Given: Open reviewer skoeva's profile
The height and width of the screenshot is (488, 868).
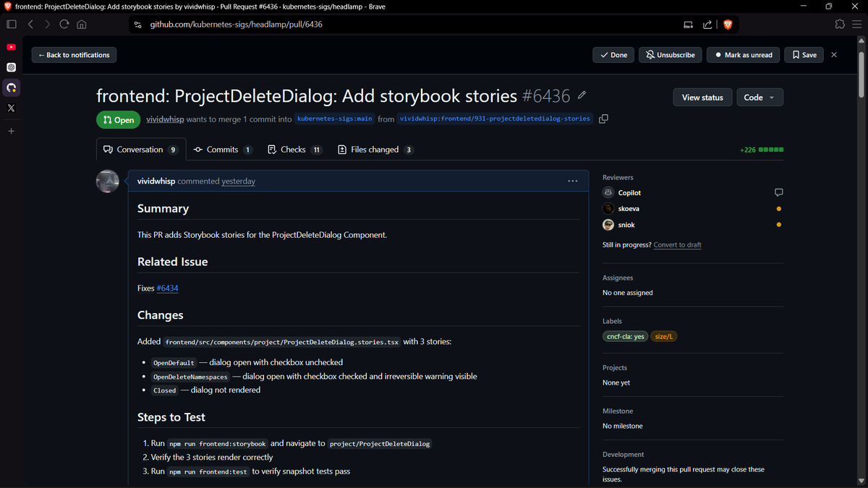Looking at the screenshot, I should click(x=629, y=208).
